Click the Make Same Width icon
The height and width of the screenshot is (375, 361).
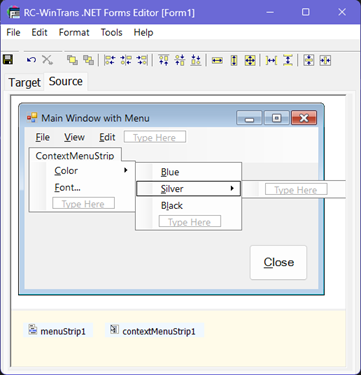[x=217, y=60]
